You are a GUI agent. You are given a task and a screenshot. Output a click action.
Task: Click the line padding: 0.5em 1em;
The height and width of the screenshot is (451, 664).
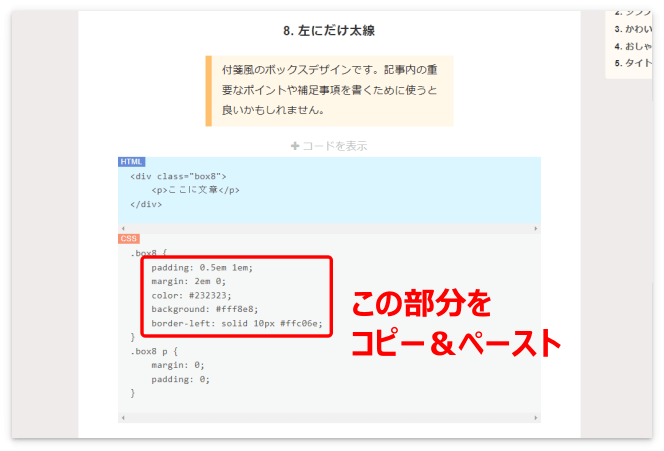point(202,268)
